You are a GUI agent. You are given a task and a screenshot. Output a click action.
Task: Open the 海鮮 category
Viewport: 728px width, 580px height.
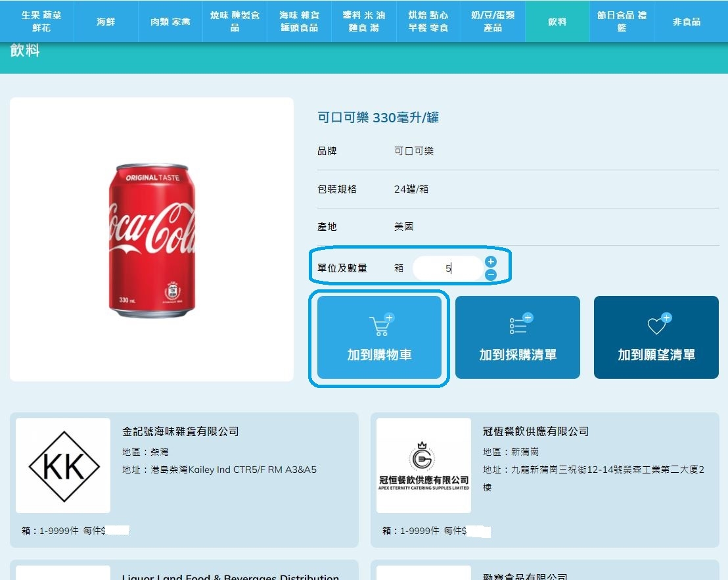(105, 22)
